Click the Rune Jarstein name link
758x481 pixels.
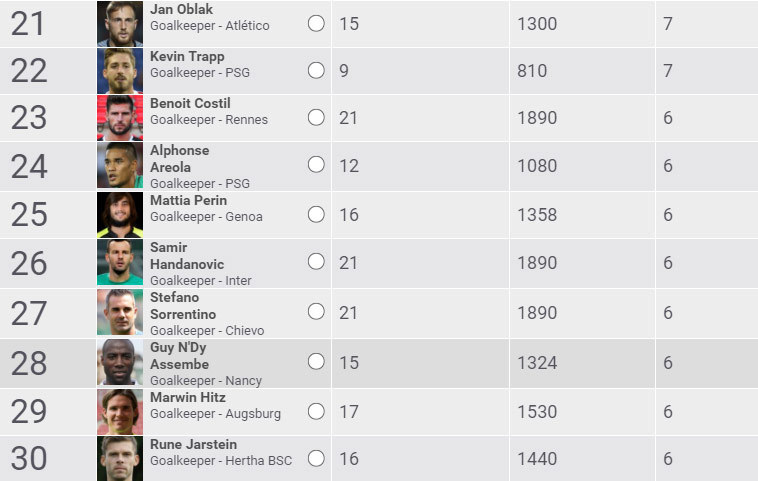coord(193,445)
